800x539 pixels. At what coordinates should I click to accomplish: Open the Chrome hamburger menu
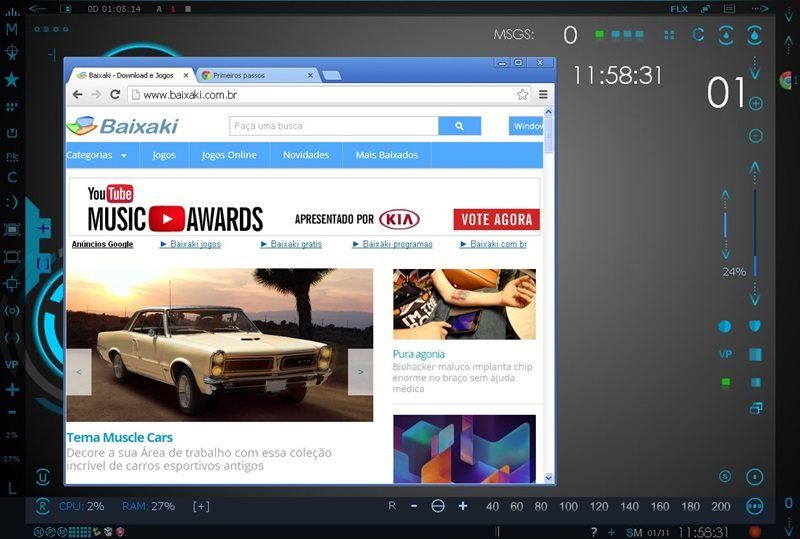(543, 94)
